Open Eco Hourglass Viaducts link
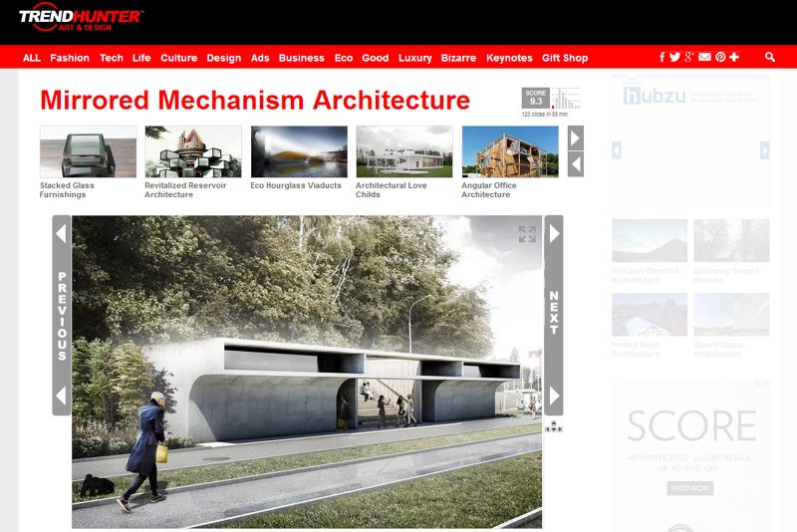Image resolution: width=797 pixels, height=532 pixels. click(296, 185)
